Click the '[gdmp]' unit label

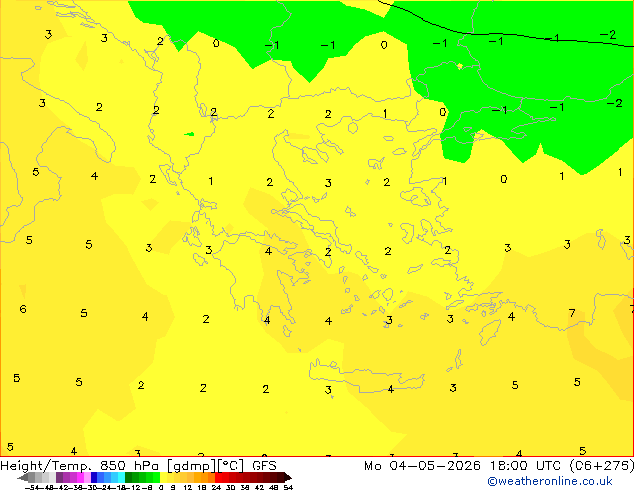[192, 466]
